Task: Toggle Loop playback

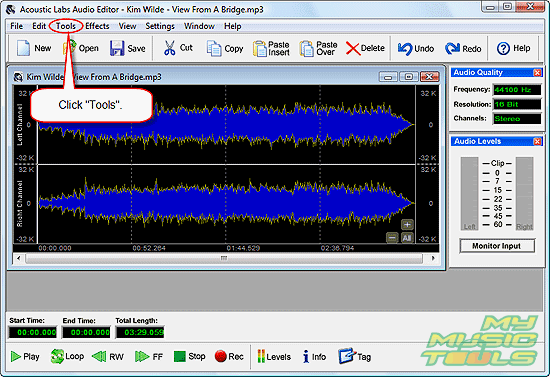Action: pyautogui.click(x=57, y=356)
